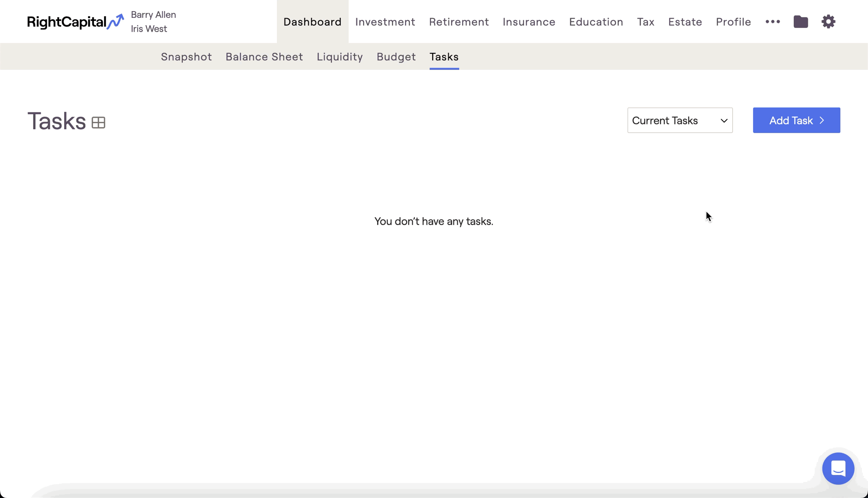868x498 pixels.
Task: Open the Balance Sheet tab
Action: click(264, 57)
